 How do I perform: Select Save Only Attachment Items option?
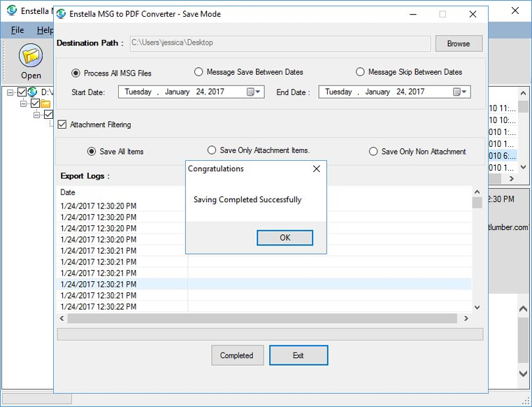212,150
